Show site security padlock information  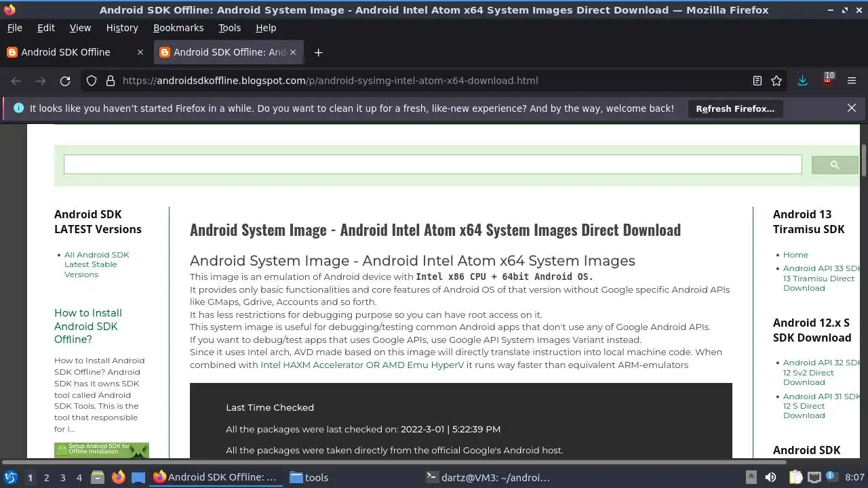[111, 81]
